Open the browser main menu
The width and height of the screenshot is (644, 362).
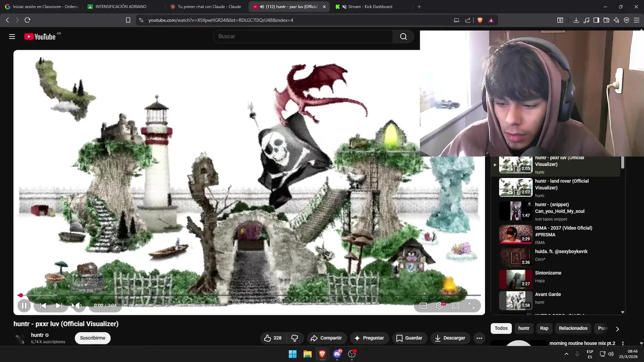pyautogui.click(x=636, y=20)
